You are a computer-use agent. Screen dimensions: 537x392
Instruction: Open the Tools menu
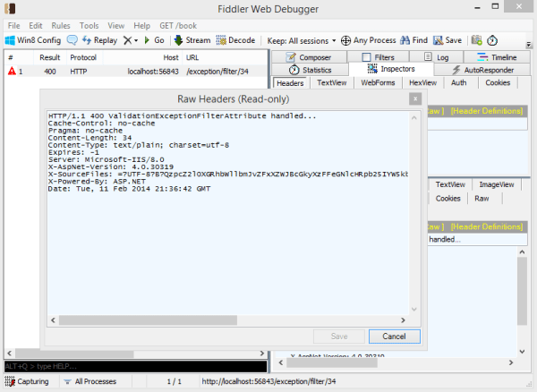click(x=89, y=26)
